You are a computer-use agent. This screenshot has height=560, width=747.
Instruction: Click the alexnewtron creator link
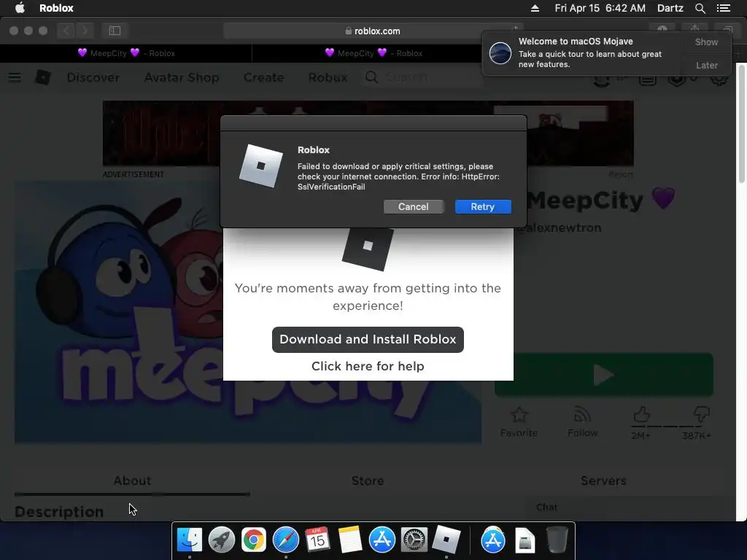click(560, 227)
